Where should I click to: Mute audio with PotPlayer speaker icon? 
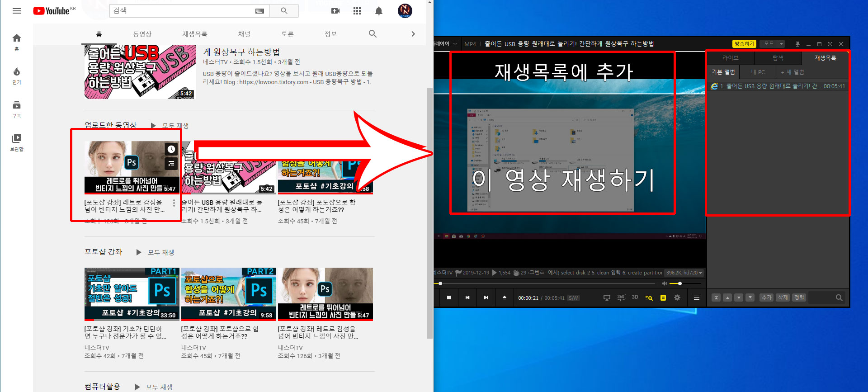point(664,283)
